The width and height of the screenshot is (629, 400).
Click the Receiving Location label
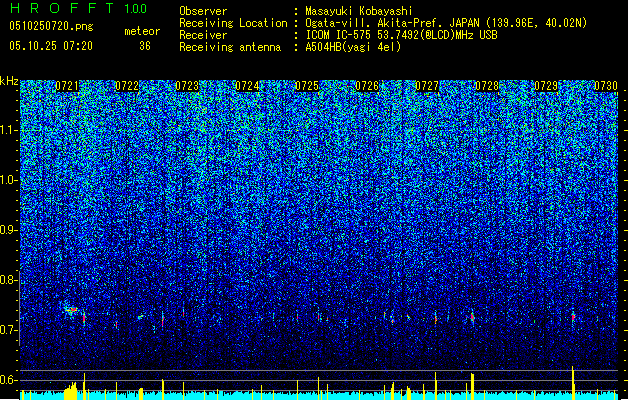tap(233, 23)
